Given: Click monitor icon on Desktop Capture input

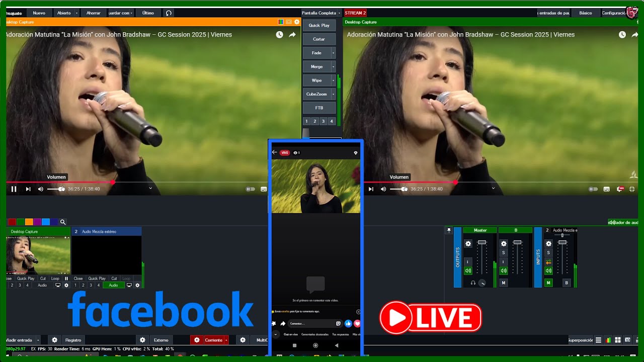Looking at the screenshot, I should click(58, 285).
